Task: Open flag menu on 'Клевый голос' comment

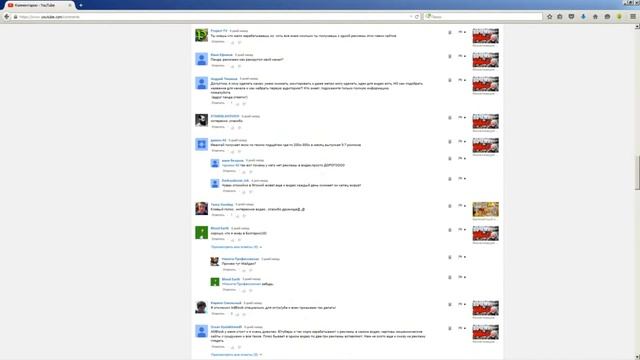Action: click(x=462, y=206)
